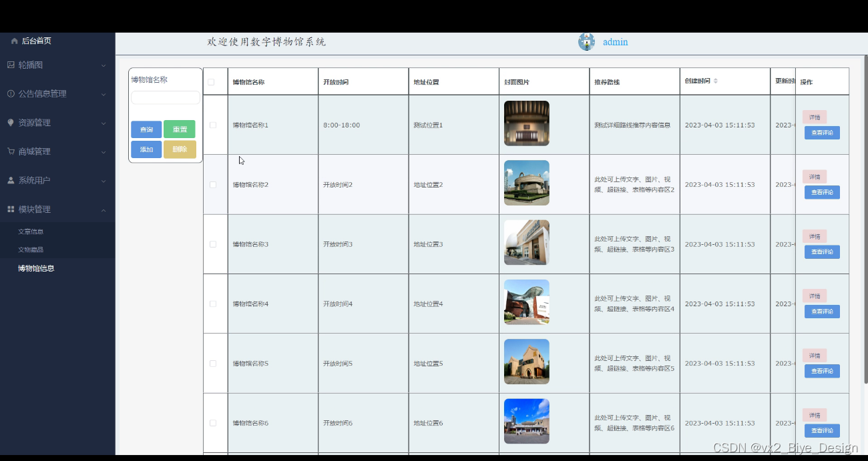Open the 文章信息 submenu item
The width and height of the screenshot is (868, 461).
[x=31, y=232]
